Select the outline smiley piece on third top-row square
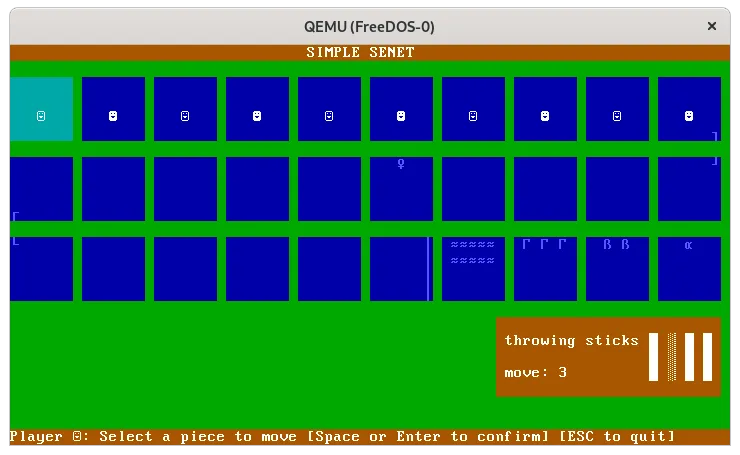The width and height of the screenshot is (740, 455). pyautogui.click(x=185, y=116)
